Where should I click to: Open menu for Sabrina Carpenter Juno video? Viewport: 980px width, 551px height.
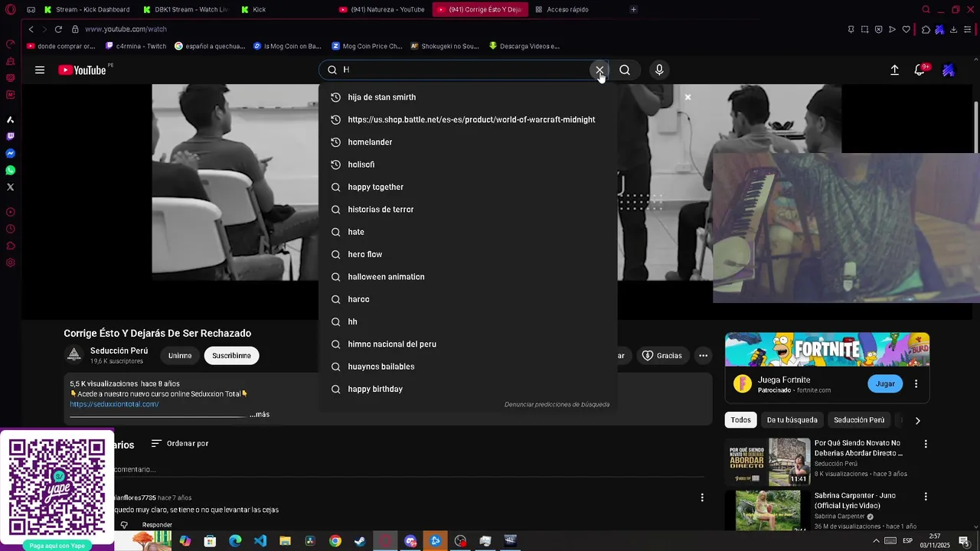(926, 497)
